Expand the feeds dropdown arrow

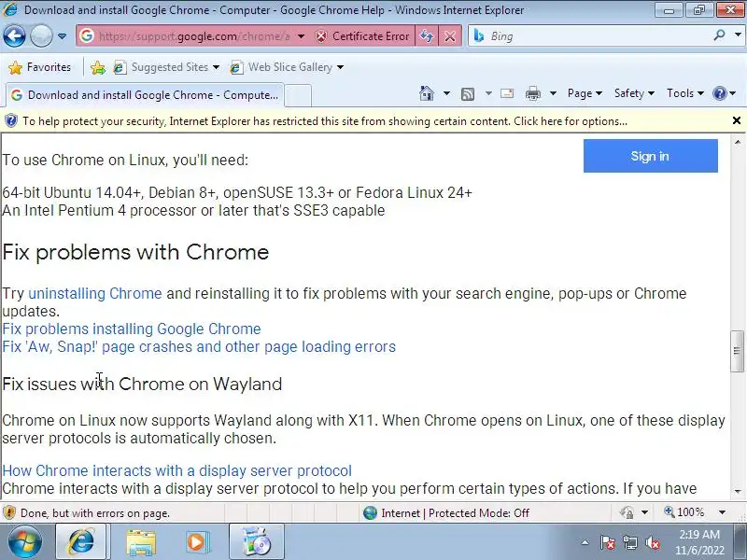tap(488, 93)
